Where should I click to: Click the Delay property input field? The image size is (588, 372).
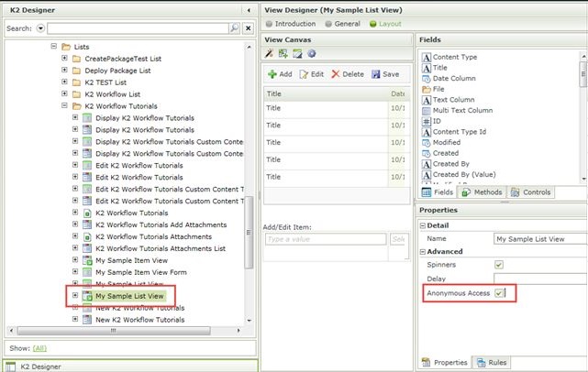[540, 279]
